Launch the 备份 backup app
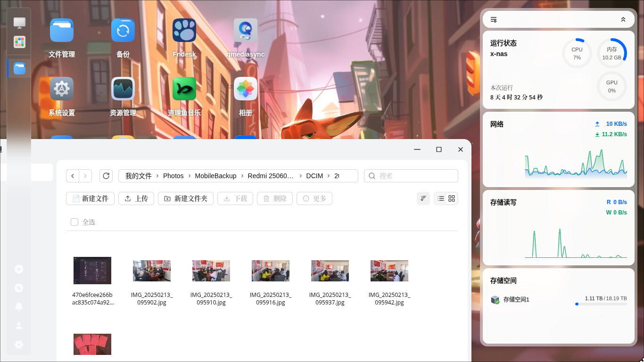644x362 pixels. 123,31
